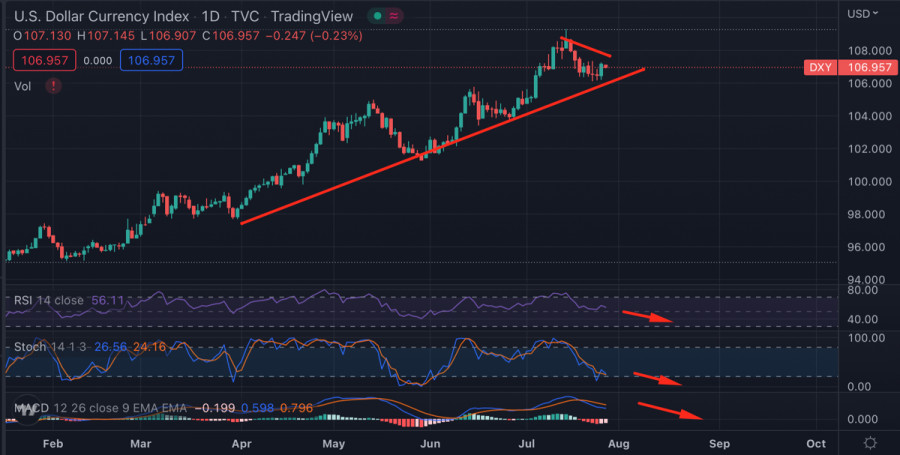
Task: Click the MACD signal value 0.796
Action: pyautogui.click(x=296, y=409)
